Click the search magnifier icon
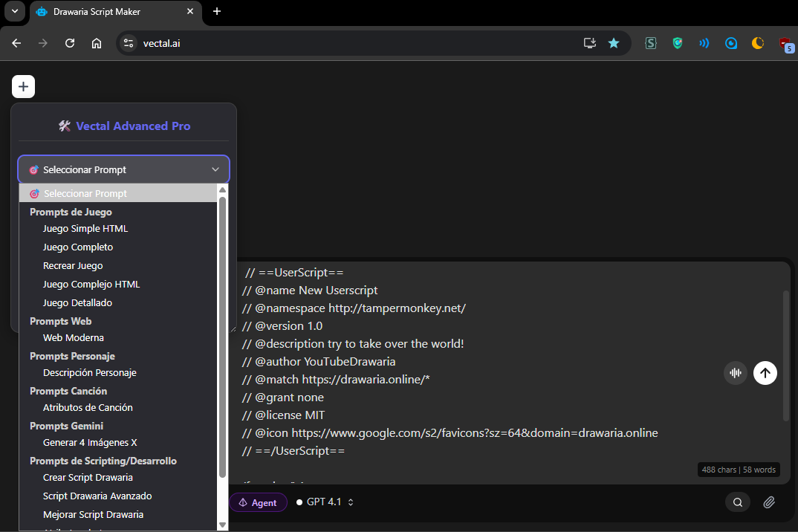The height and width of the screenshot is (532, 798). 738,502
